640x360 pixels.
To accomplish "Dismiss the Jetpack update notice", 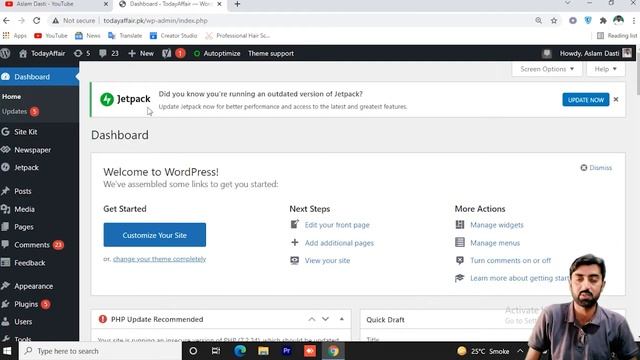I will click(616, 100).
